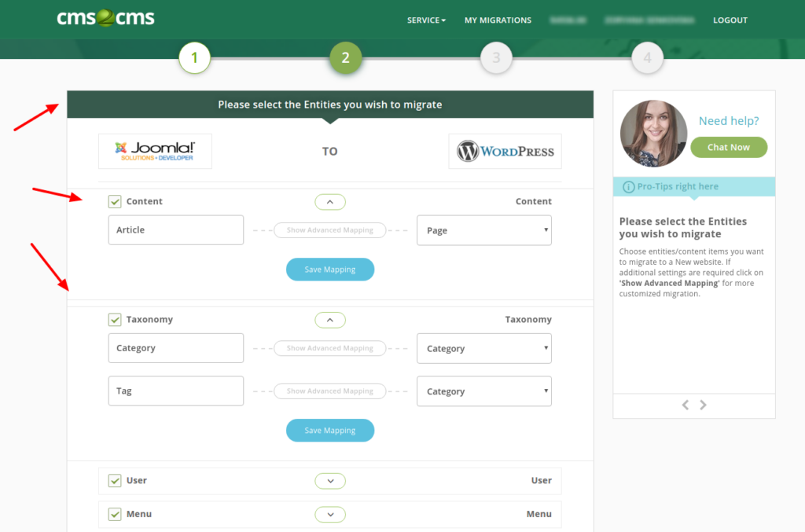The height and width of the screenshot is (532, 805).
Task: Click 'Menu' label on right side
Action: (x=539, y=514)
